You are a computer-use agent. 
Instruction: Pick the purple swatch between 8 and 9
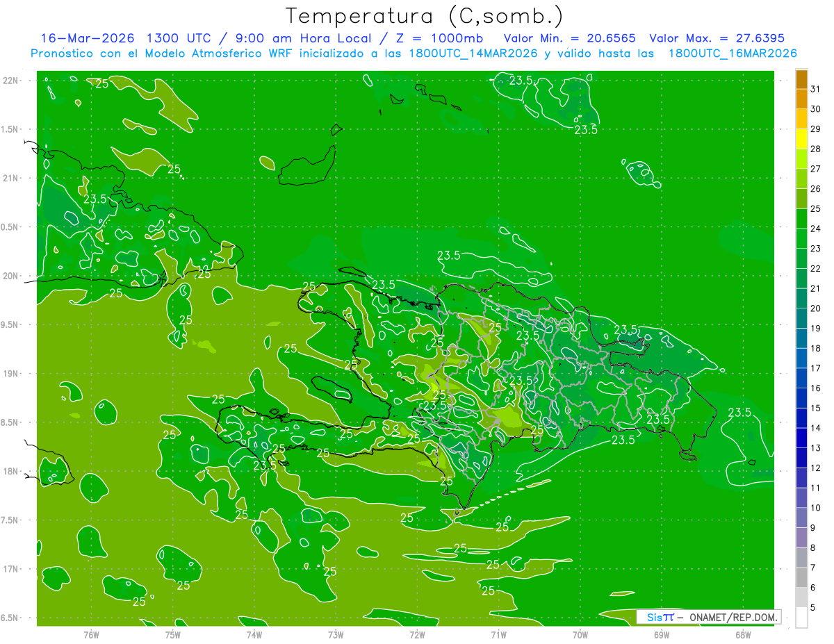point(801,538)
